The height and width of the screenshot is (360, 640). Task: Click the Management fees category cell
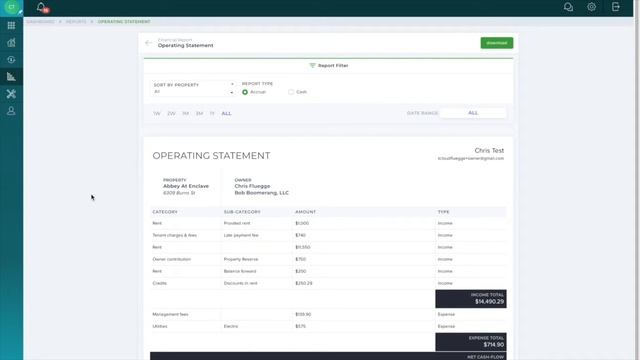[x=170, y=314]
